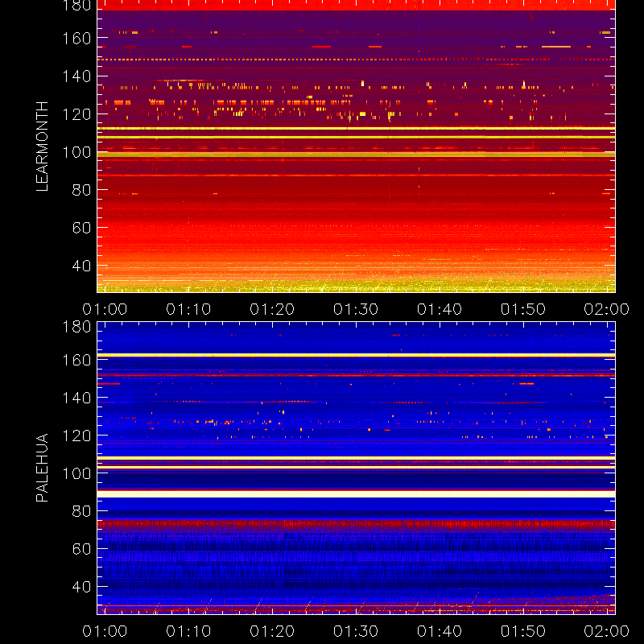Click Palehua plot's 01:10 time label
644x644 pixels.
click(x=188, y=631)
